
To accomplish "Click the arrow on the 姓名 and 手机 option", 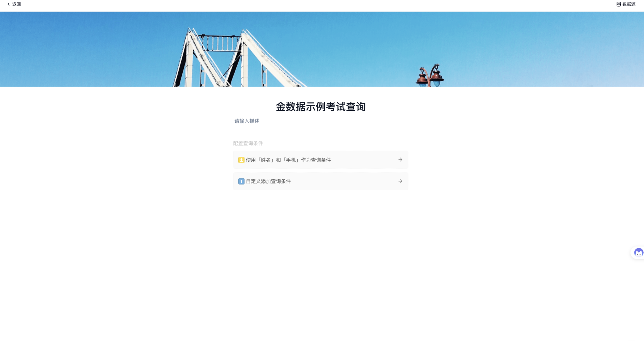I will click(400, 160).
